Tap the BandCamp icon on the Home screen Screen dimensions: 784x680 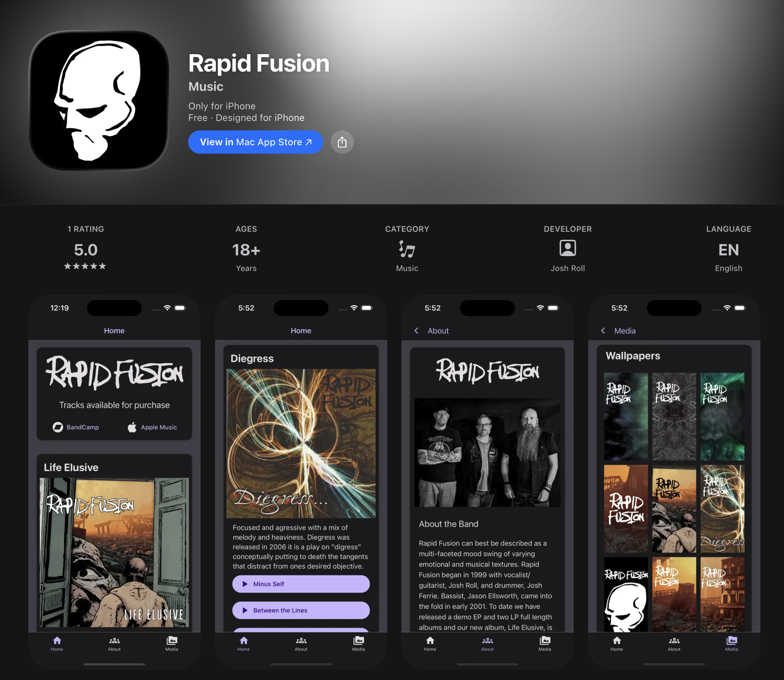58,427
